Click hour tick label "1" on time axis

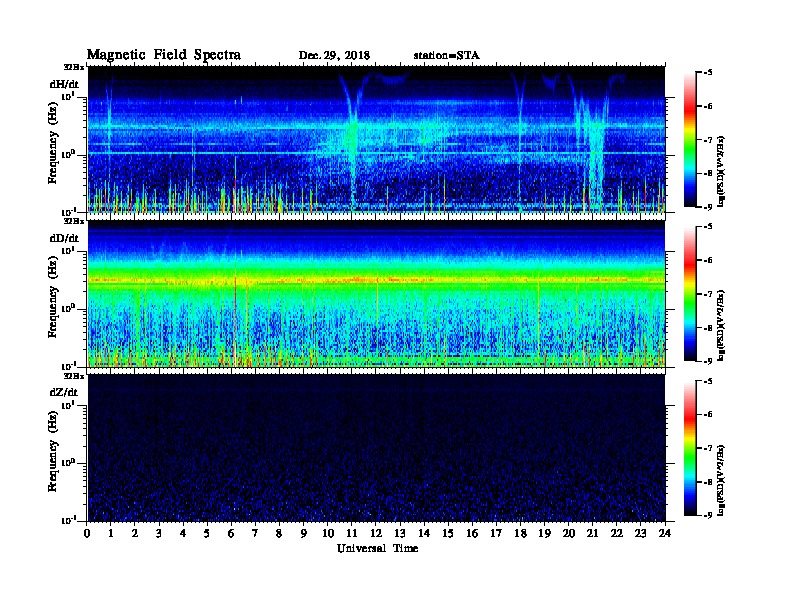click(111, 533)
